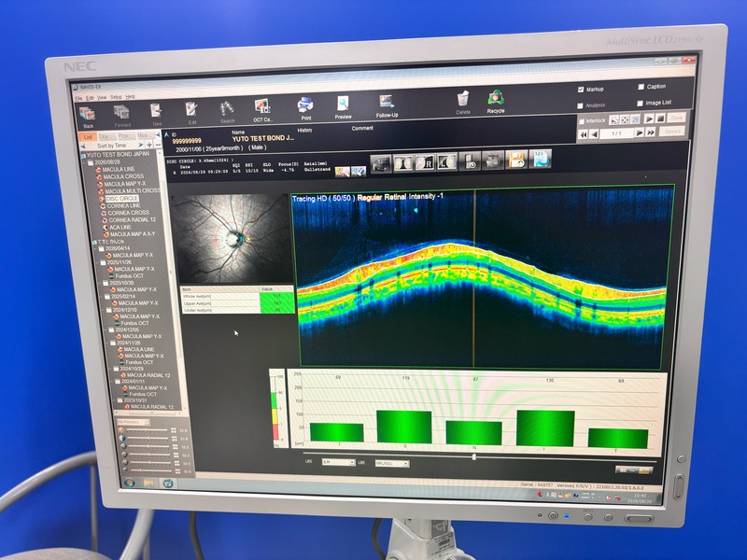Click the minus collapse-all icon in the list header
The height and width of the screenshot is (560, 747).
(x=158, y=145)
